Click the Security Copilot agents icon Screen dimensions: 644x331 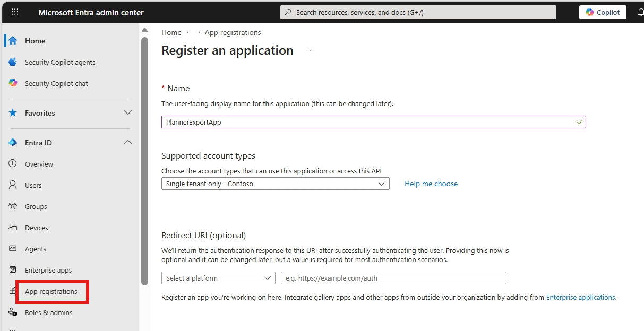(13, 62)
